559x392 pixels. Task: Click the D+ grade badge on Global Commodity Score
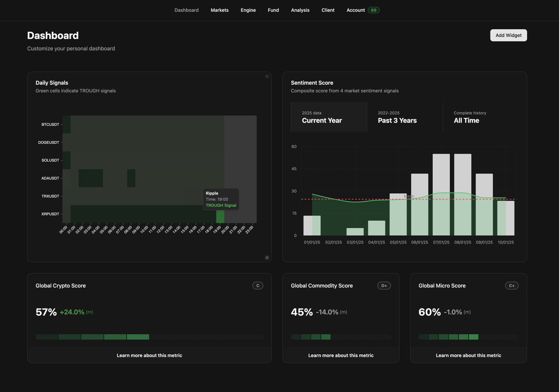click(x=384, y=285)
